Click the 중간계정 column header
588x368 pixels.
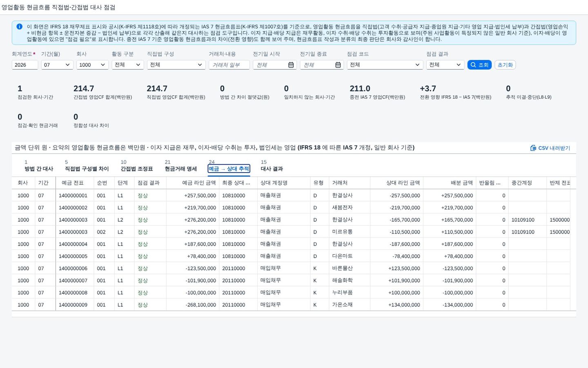(528, 183)
